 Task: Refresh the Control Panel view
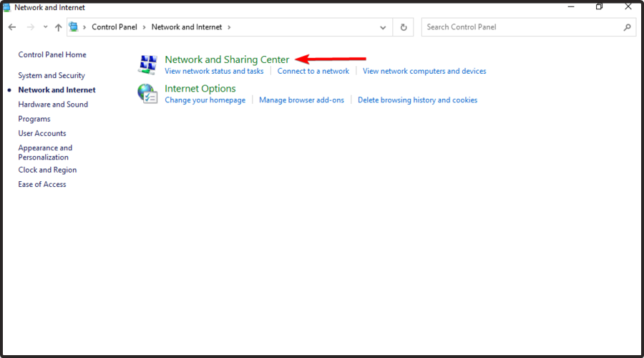coord(404,27)
